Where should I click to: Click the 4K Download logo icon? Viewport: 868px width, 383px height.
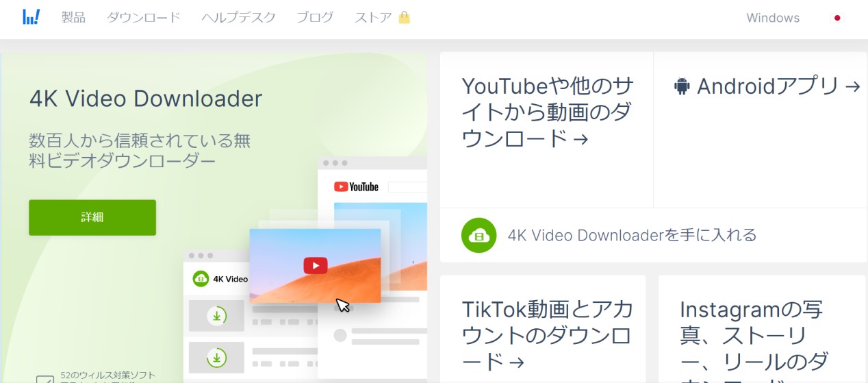(31, 17)
